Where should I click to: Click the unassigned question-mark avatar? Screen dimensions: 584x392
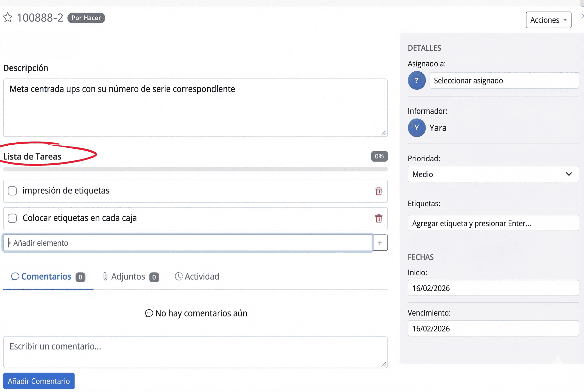(x=417, y=80)
